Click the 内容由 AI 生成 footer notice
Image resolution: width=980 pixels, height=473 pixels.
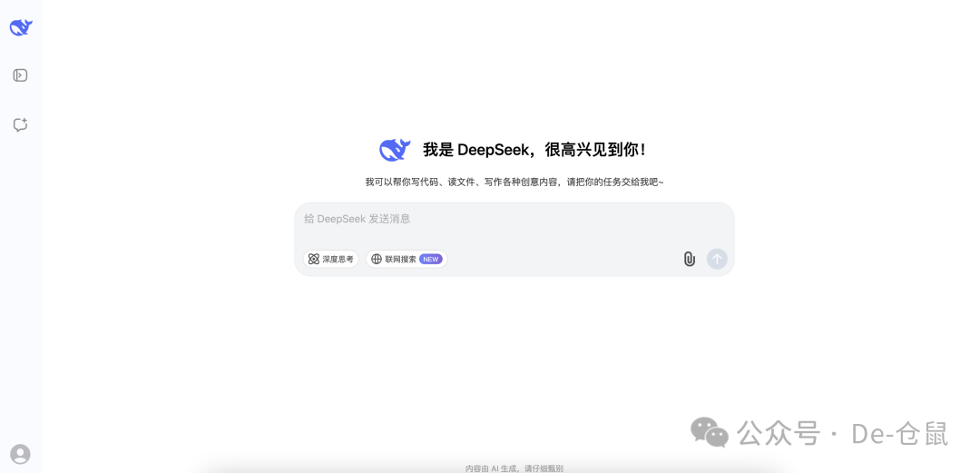(514, 468)
